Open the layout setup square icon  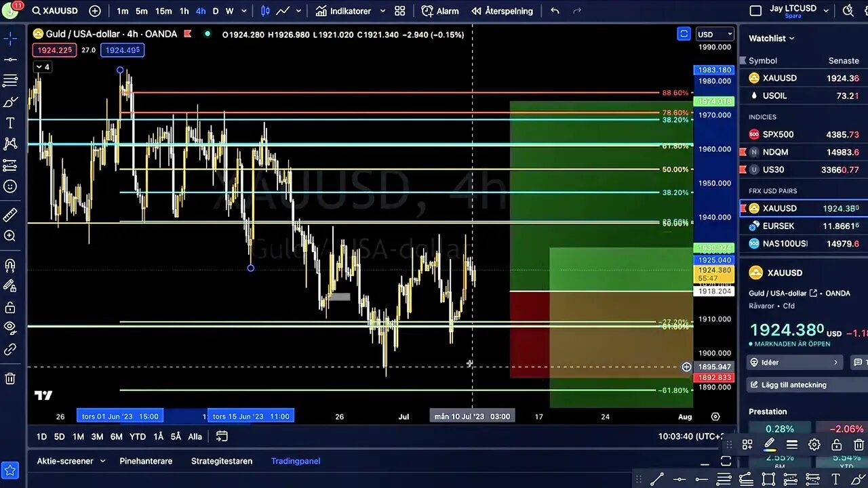755,11
